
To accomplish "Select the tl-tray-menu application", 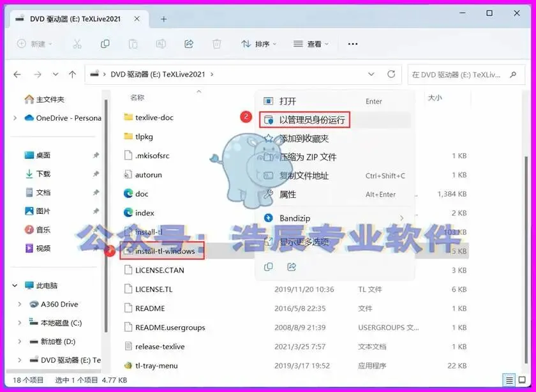I will pos(151,366).
